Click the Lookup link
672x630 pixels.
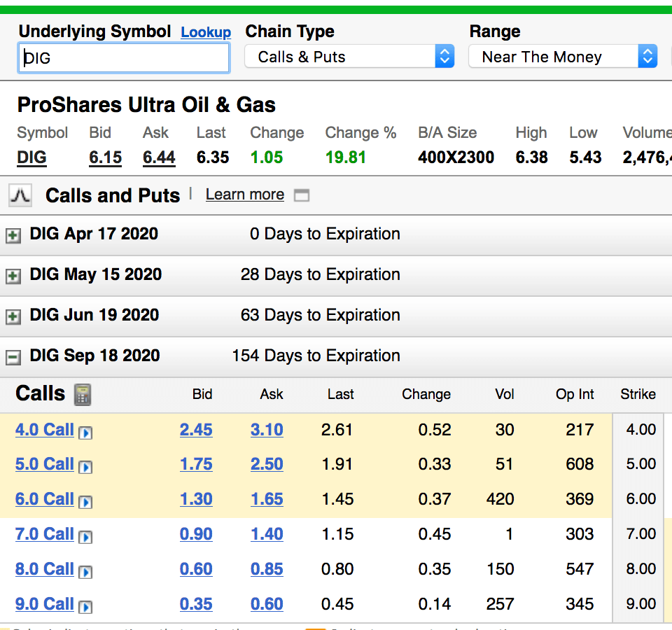tap(205, 32)
